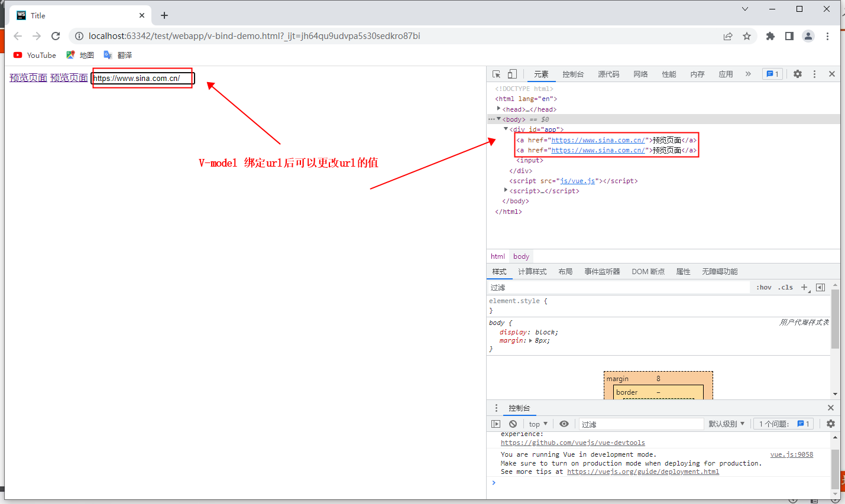The height and width of the screenshot is (504, 845).
Task: Add a new style rule
Action: point(804,287)
